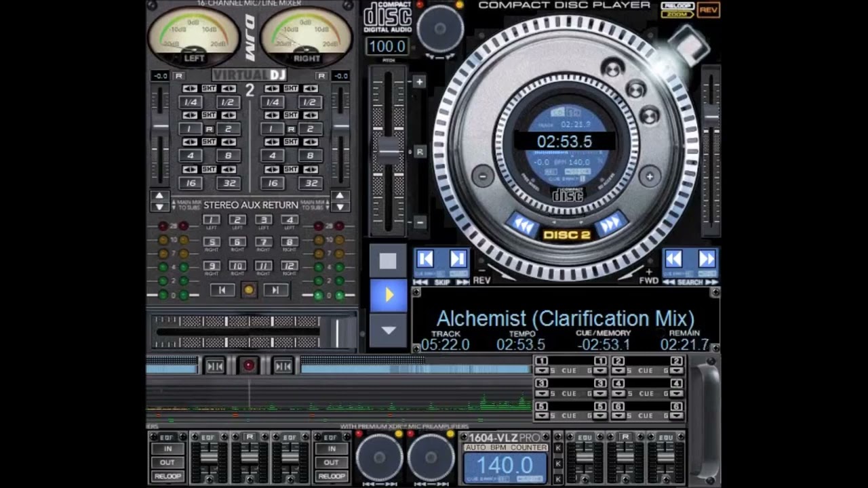Click the loop OUT button in the second EQF panel
Image resolution: width=868 pixels, height=488 pixels.
(331, 462)
